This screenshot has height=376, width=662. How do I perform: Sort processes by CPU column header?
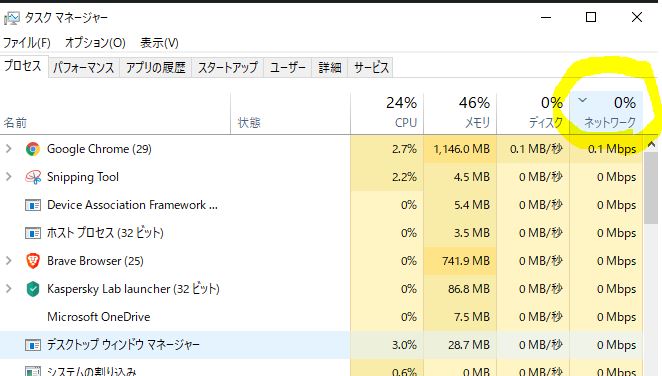click(387, 112)
